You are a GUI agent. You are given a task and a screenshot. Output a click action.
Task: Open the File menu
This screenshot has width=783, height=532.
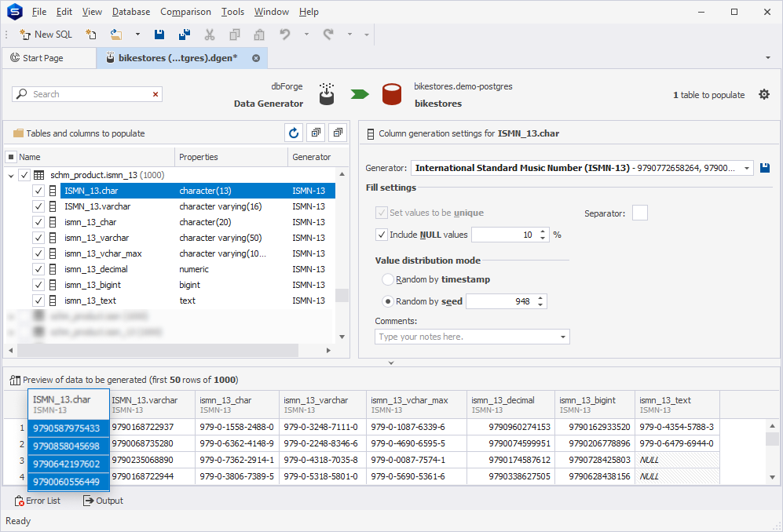[x=39, y=12]
